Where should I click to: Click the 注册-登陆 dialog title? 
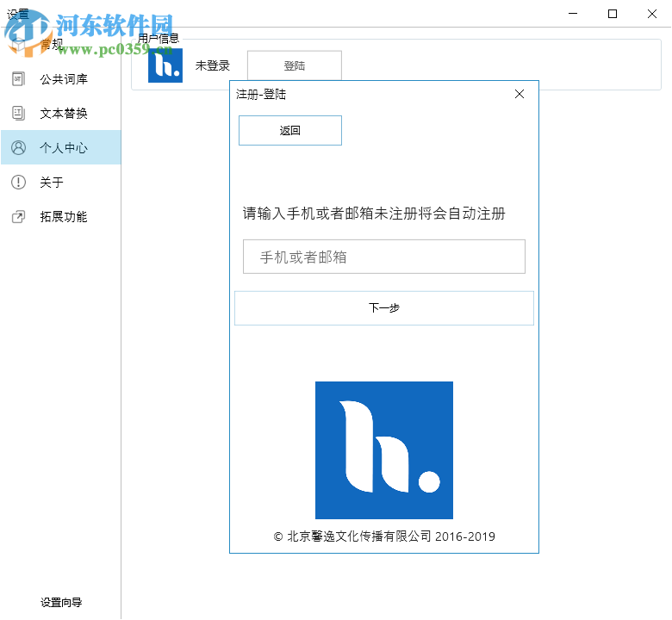coord(261,94)
